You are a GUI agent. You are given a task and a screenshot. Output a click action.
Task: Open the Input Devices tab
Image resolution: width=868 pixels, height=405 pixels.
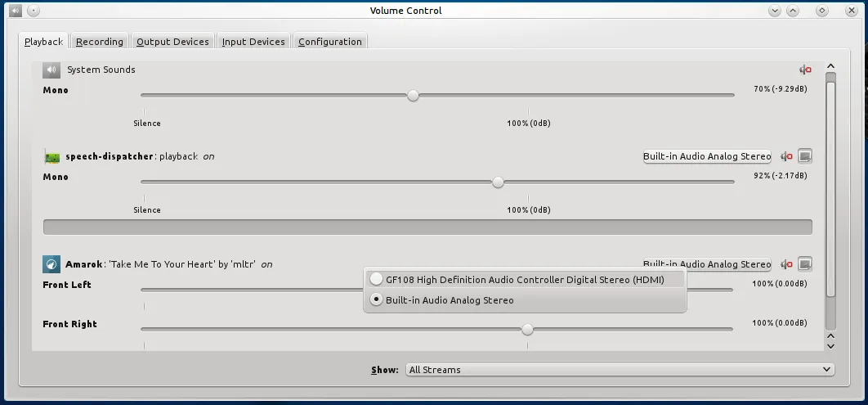253,42
